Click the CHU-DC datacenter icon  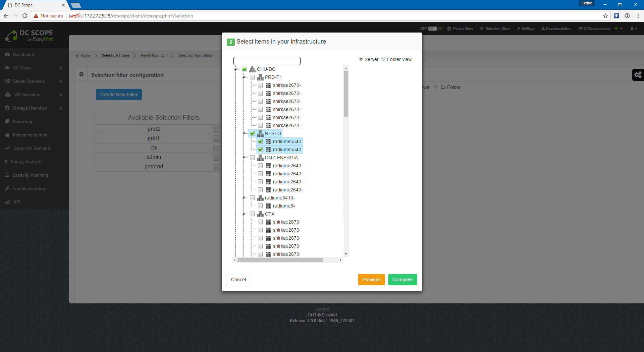[252, 69]
